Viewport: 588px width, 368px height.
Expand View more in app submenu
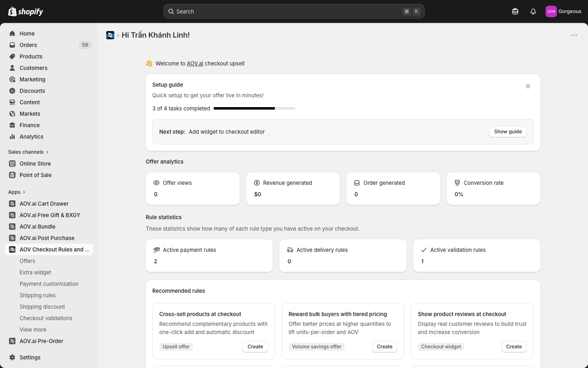(x=33, y=330)
